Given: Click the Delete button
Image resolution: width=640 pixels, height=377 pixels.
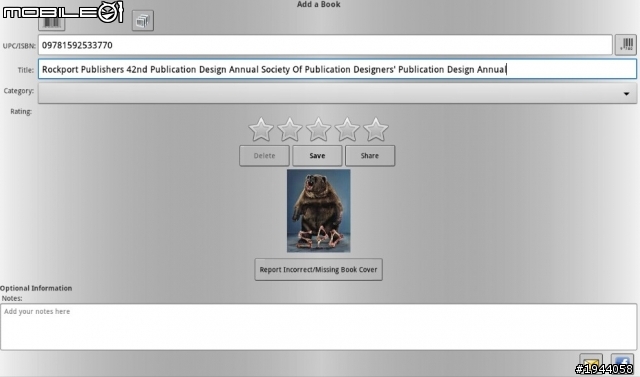Looking at the screenshot, I should (264, 156).
